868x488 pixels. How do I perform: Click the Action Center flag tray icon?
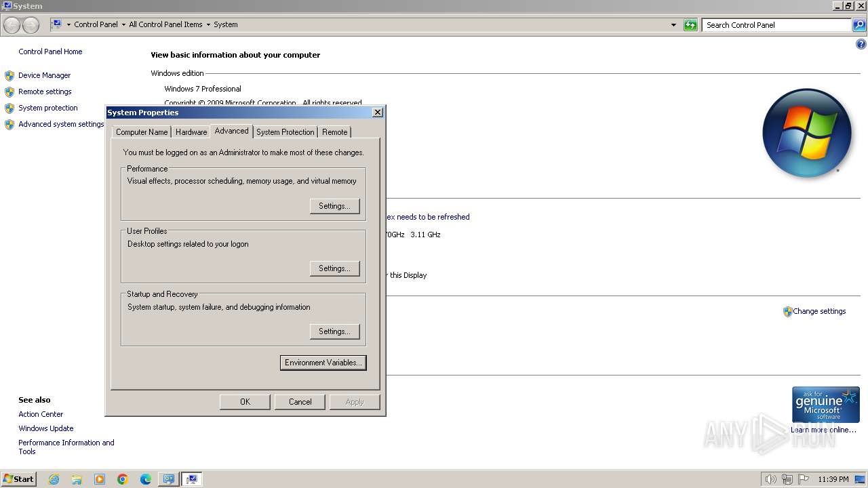point(804,479)
